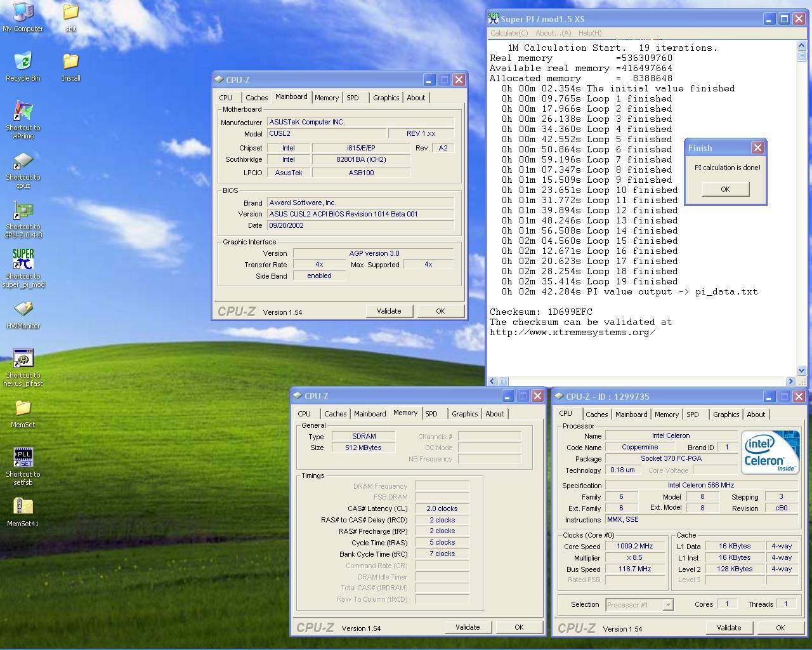
Task: Click Validate in Memory CPU-Z window
Action: click(468, 627)
